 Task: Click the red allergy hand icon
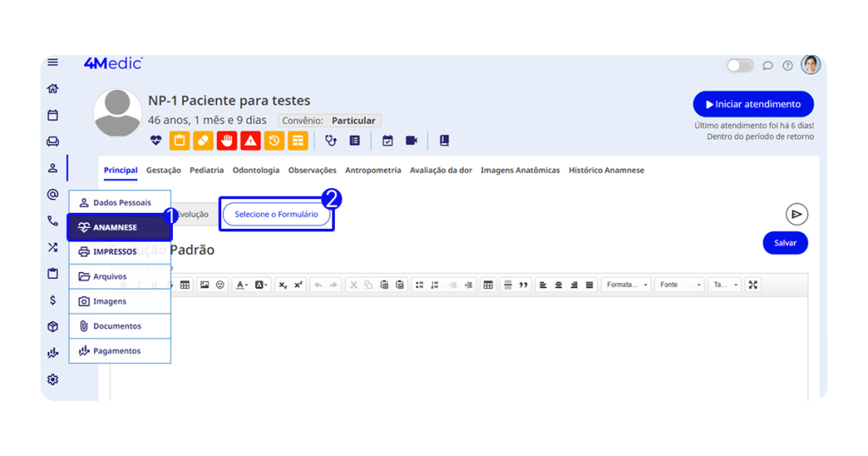click(226, 141)
